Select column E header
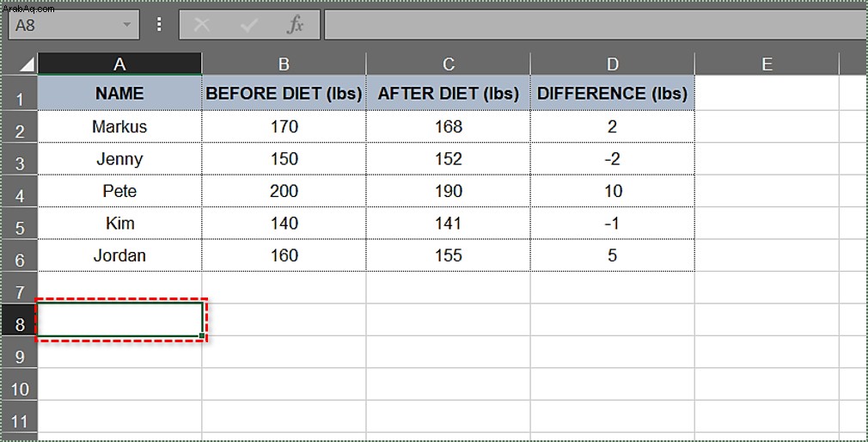 tap(767, 64)
